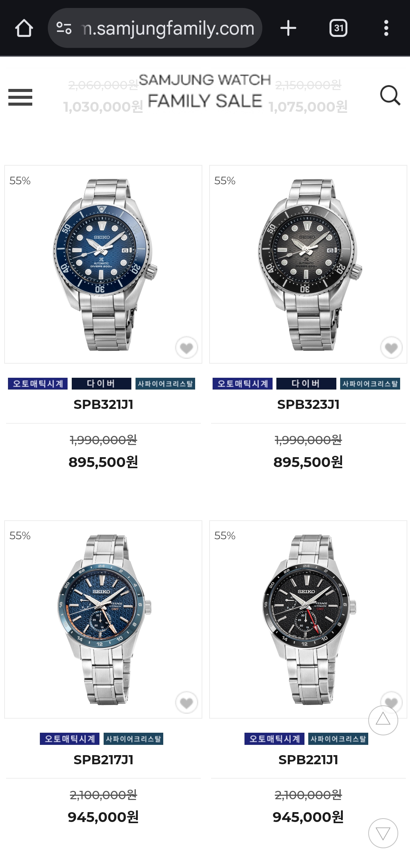Go to browser home page
The height and width of the screenshot is (868, 410).
pos(24,28)
